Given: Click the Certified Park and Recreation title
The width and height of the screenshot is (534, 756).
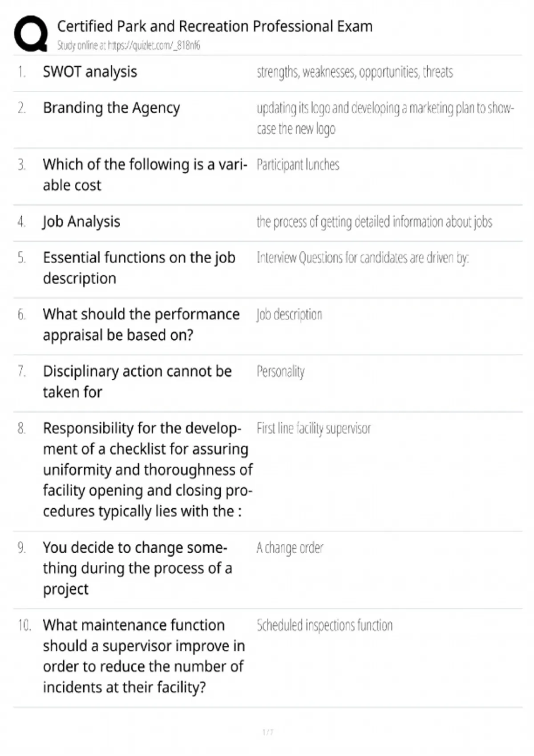Looking at the screenshot, I should pos(214,27).
